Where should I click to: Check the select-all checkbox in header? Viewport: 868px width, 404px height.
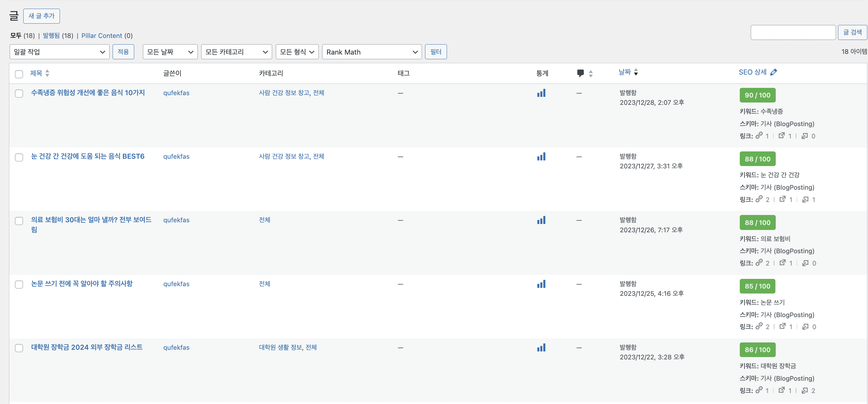point(19,74)
